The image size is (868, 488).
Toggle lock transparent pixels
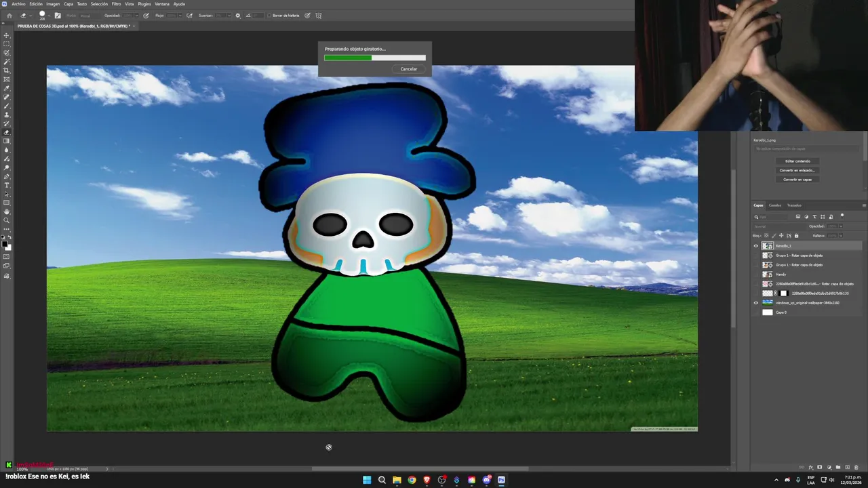766,236
